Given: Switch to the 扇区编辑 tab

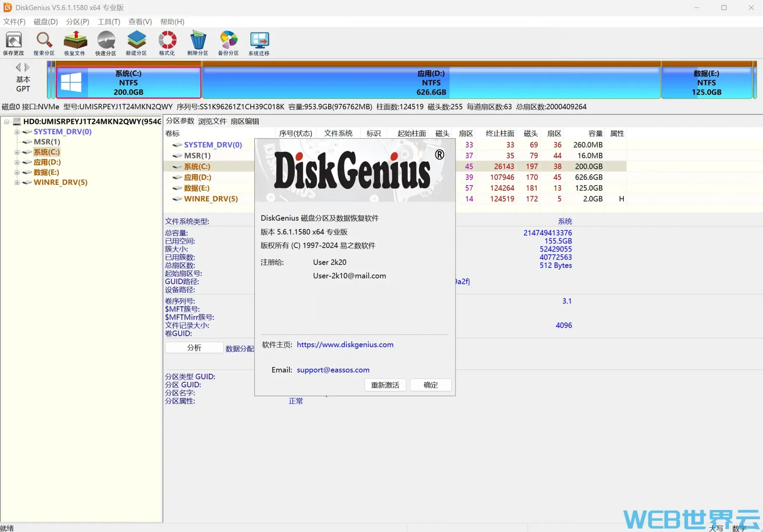Looking at the screenshot, I should click(245, 121).
